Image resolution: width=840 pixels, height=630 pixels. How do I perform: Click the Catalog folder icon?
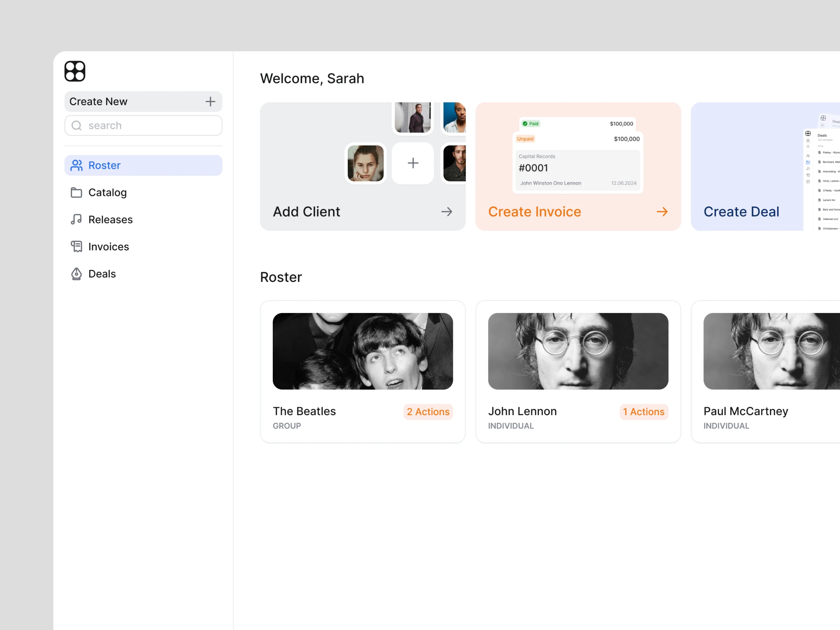pyautogui.click(x=76, y=192)
